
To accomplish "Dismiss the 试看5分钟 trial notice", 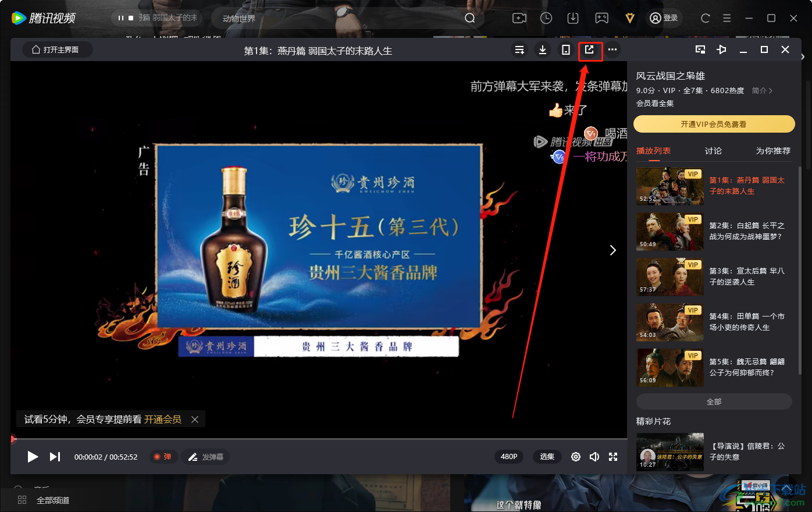I will [x=195, y=419].
